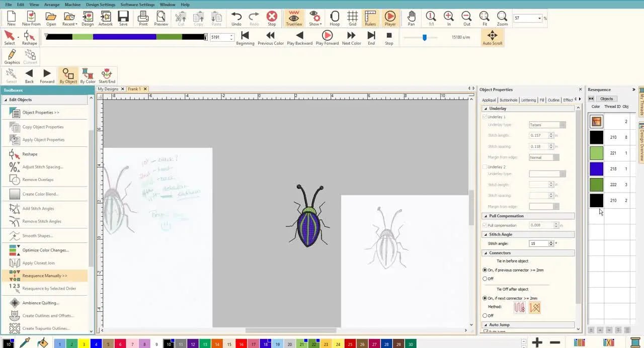The image size is (644, 348).
Task: Open the Design Settings menu
Action: (101, 5)
